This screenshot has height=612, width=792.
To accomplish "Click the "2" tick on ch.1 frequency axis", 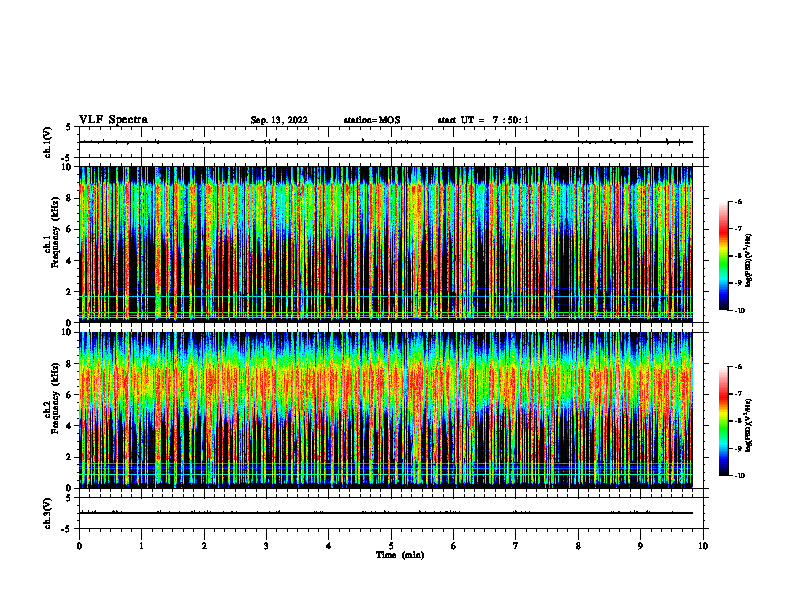I will pyautogui.click(x=71, y=291).
